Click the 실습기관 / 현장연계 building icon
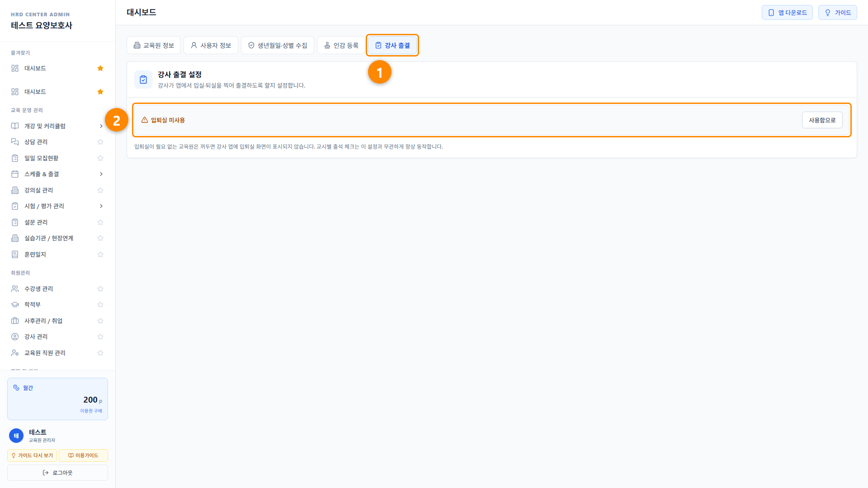Screen dimensions: 868x488 [x=15, y=238]
